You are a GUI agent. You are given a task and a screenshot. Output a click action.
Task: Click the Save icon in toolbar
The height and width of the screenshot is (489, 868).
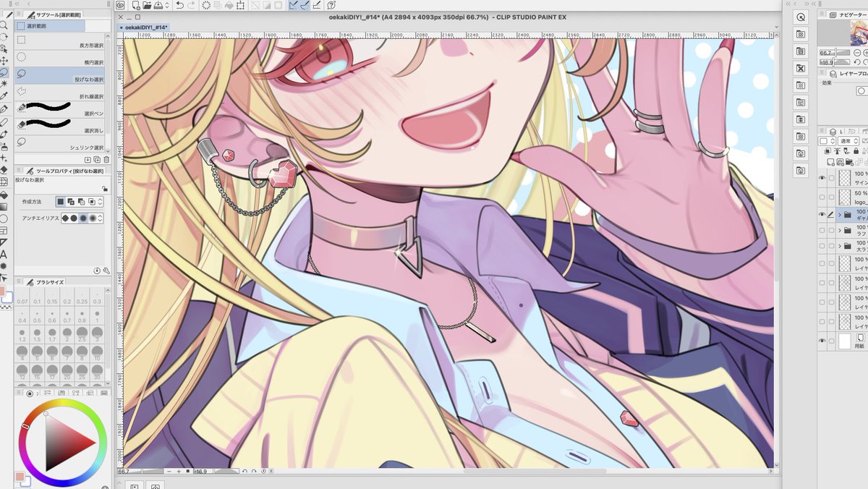(x=158, y=5)
